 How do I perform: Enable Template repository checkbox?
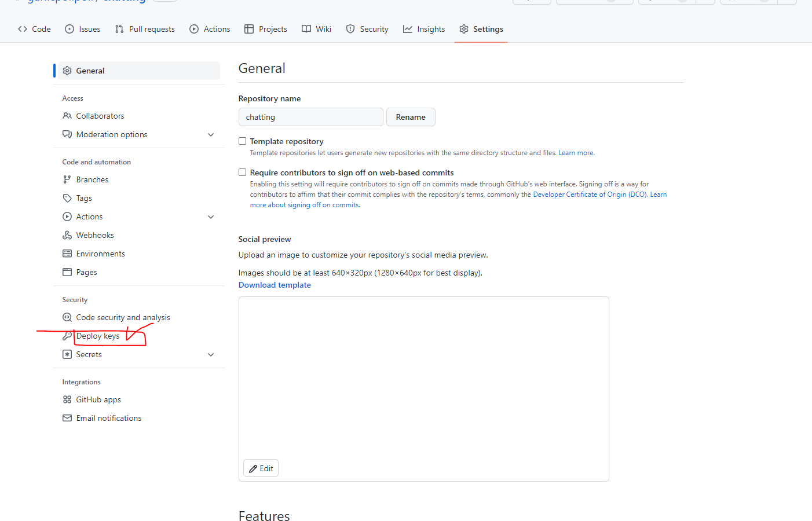(243, 141)
